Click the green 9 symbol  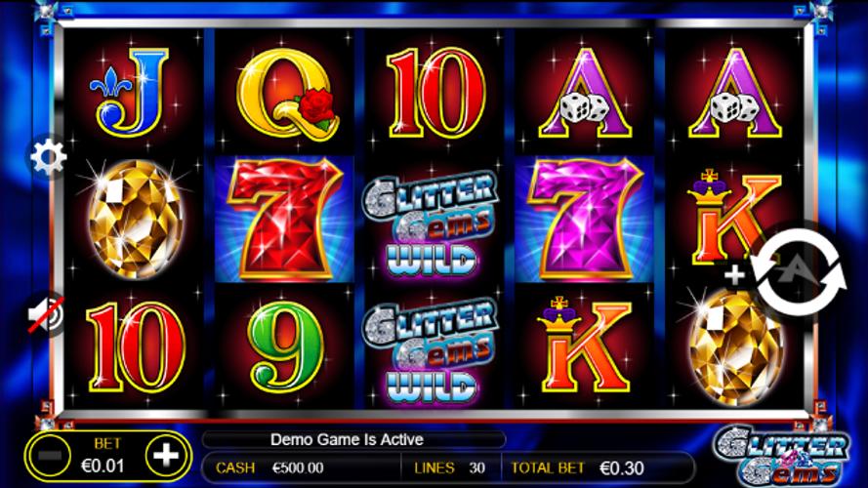(286, 346)
